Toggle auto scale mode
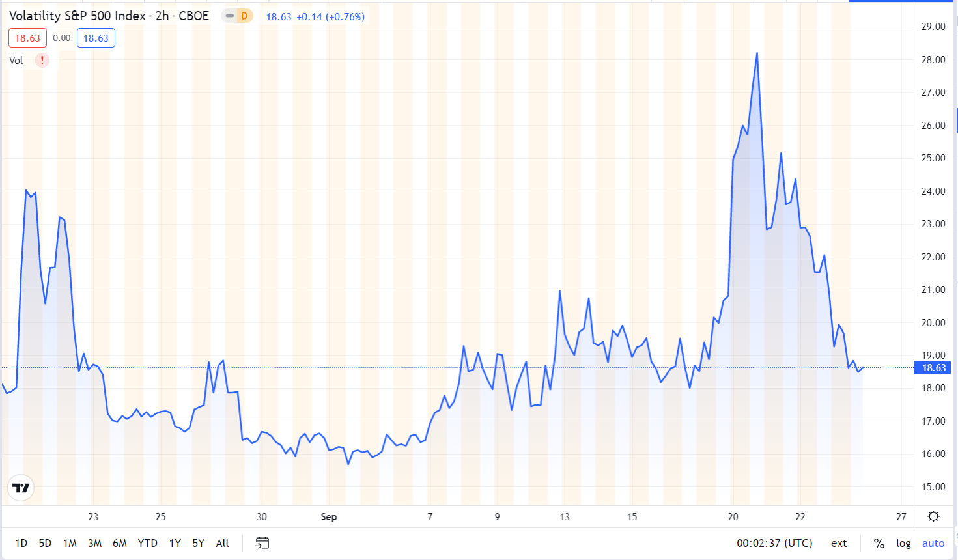 [x=933, y=543]
